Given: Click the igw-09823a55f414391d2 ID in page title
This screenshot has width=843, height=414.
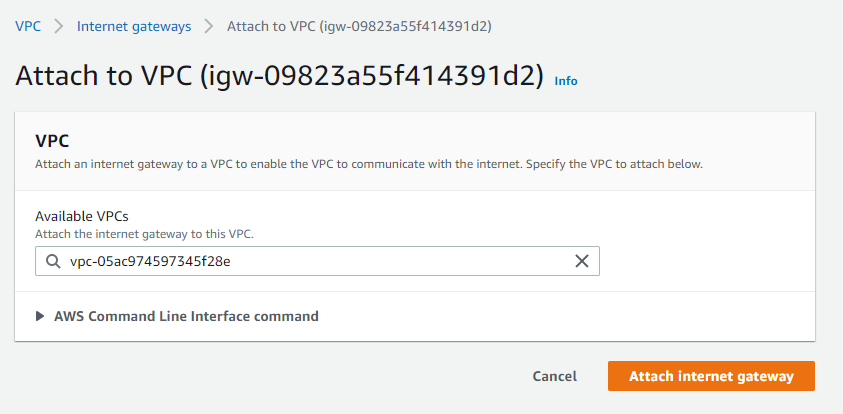Looking at the screenshot, I should pos(372,76).
